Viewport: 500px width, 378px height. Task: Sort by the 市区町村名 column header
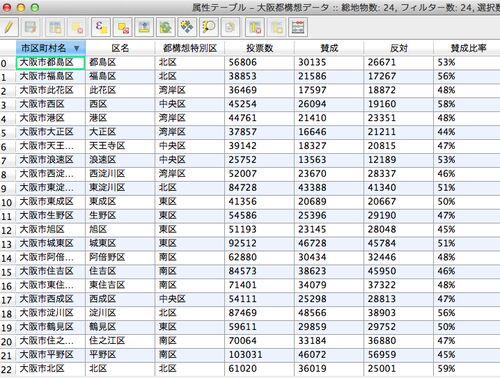pyautogui.click(x=51, y=48)
